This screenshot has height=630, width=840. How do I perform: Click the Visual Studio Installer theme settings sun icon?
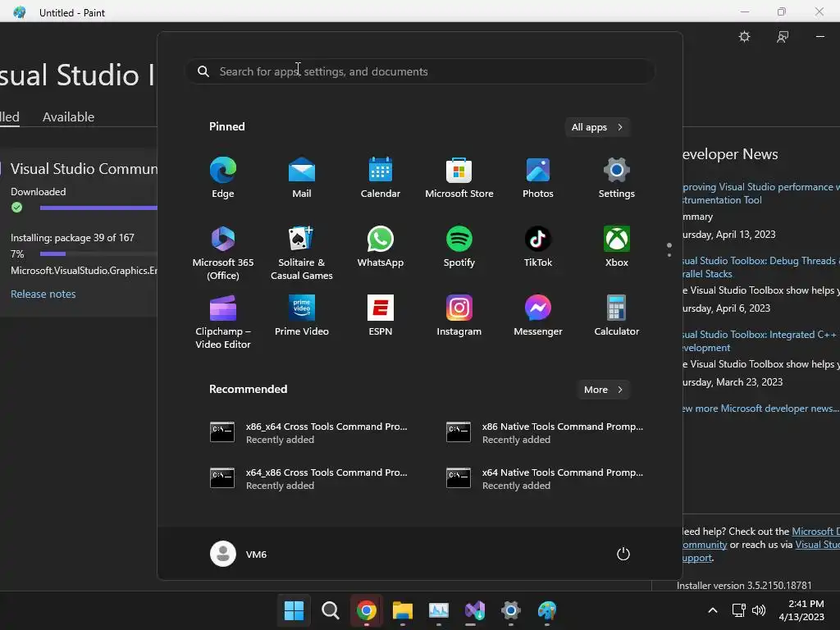[744, 36]
